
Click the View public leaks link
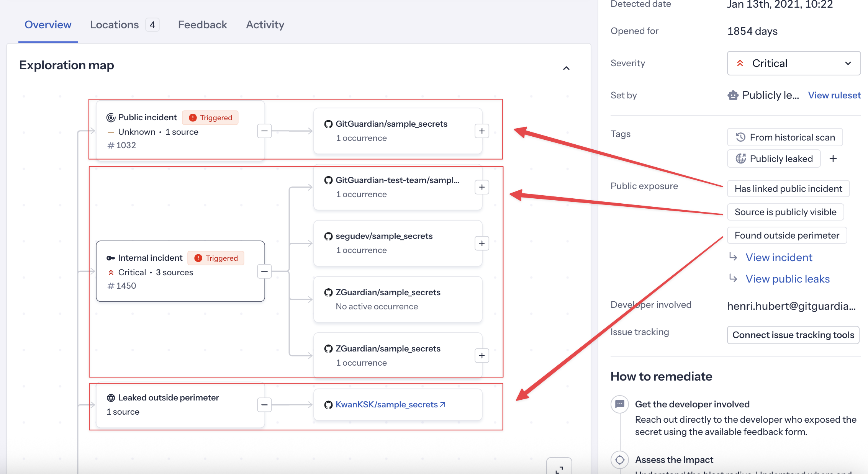(788, 279)
